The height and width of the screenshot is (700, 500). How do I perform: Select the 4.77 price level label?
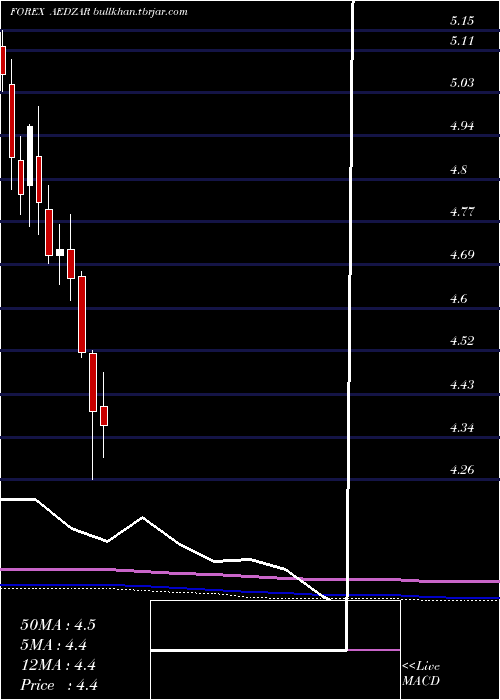click(x=462, y=212)
